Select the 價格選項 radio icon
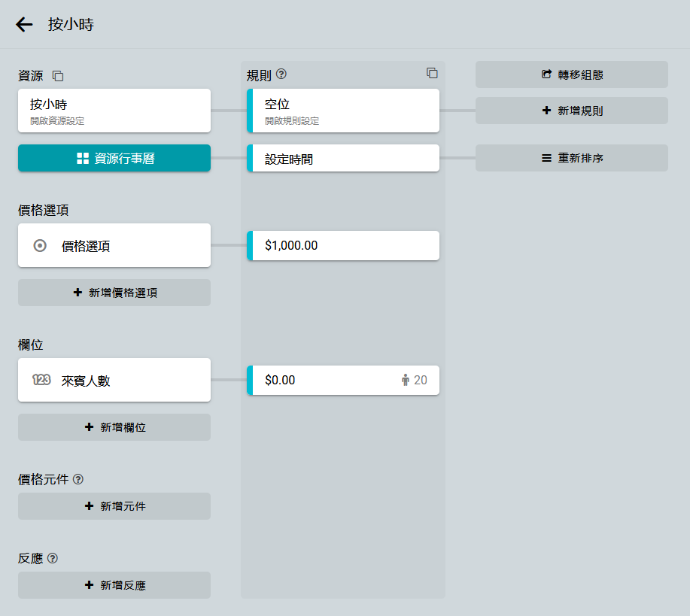The width and height of the screenshot is (690, 616). click(x=41, y=245)
